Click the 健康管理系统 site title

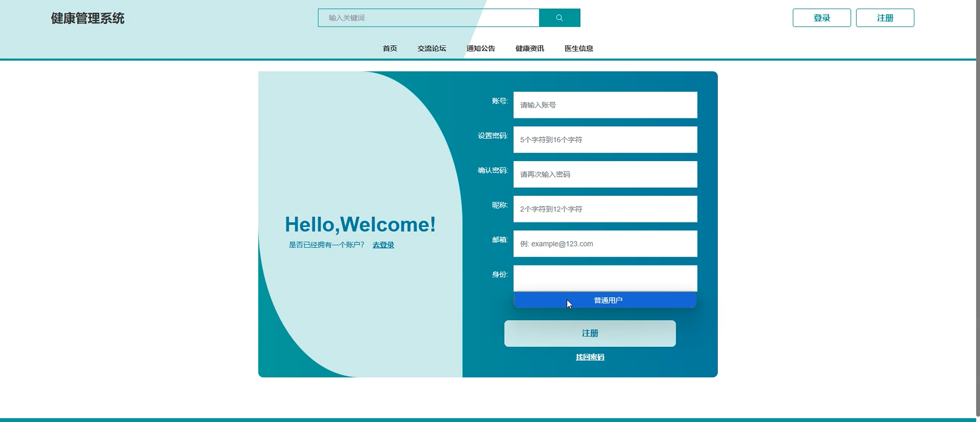point(87,18)
